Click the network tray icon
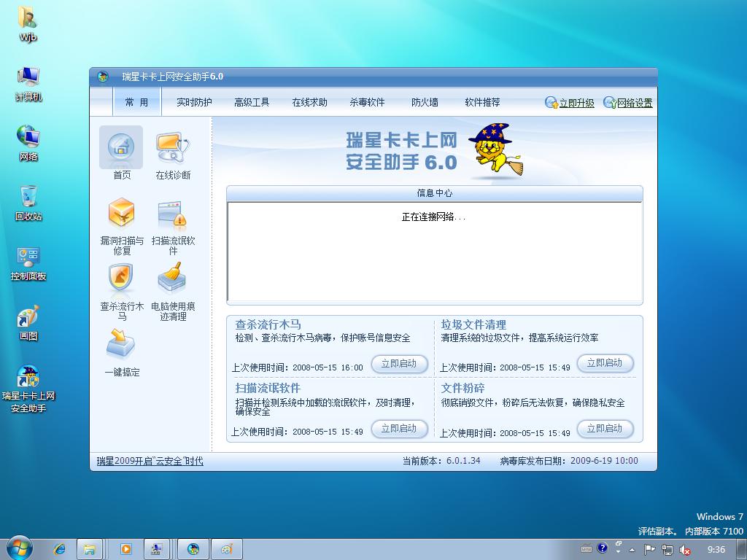 tap(667, 550)
